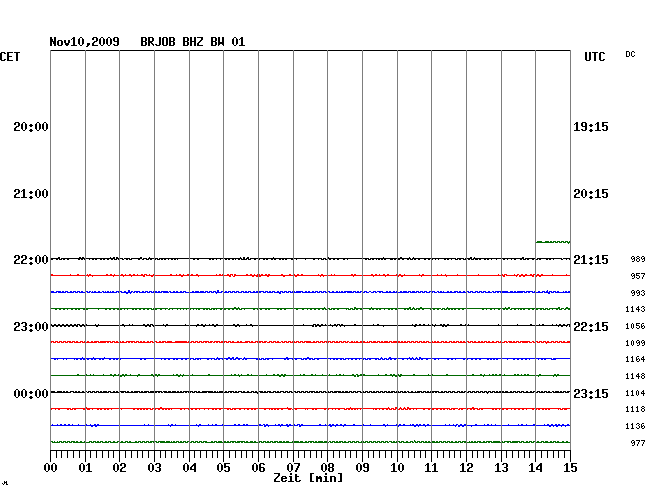Viewport: 650px width, 494px height.
Task: Click the 07 minute tick label
Action: 293,468
